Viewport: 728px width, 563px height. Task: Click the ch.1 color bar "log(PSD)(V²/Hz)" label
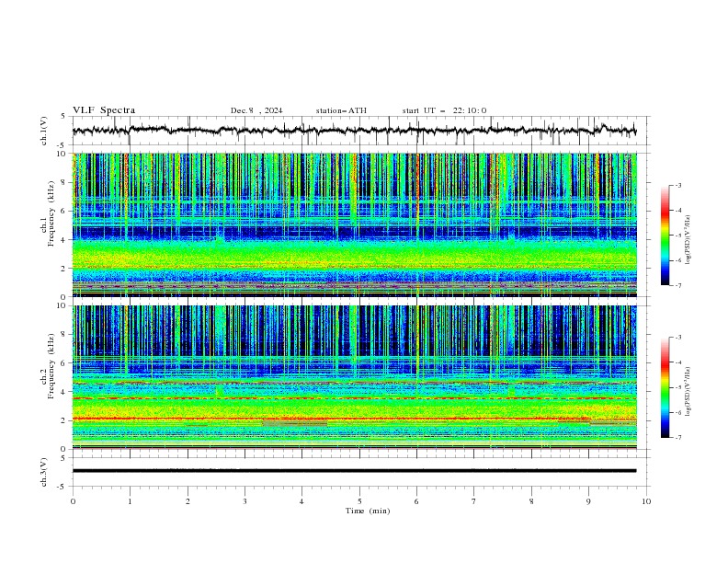point(688,240)
